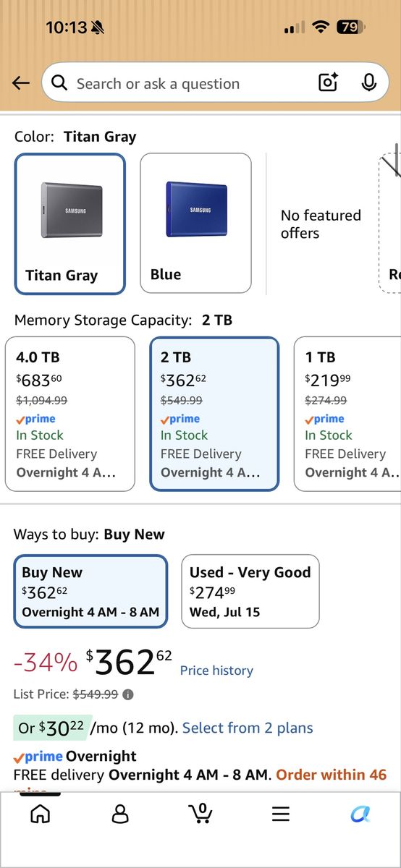Select the Blue color option

(195, 224)
